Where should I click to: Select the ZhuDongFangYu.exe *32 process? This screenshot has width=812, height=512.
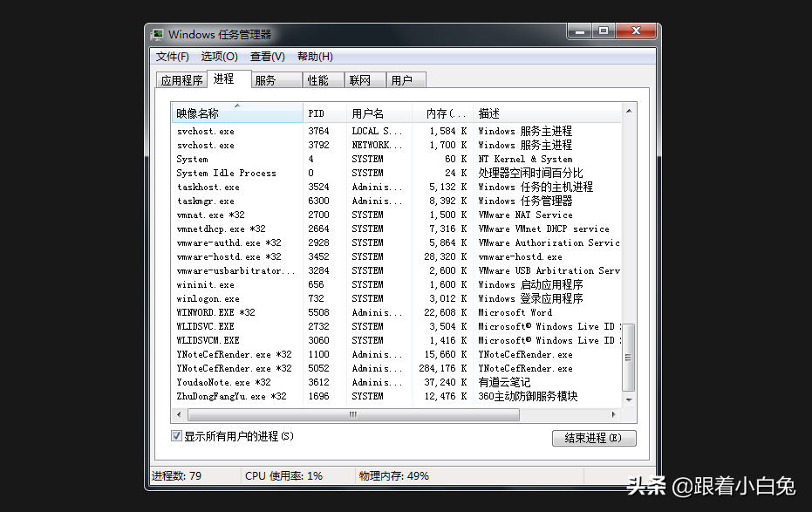pyautogui.click(x=396, y=397)
